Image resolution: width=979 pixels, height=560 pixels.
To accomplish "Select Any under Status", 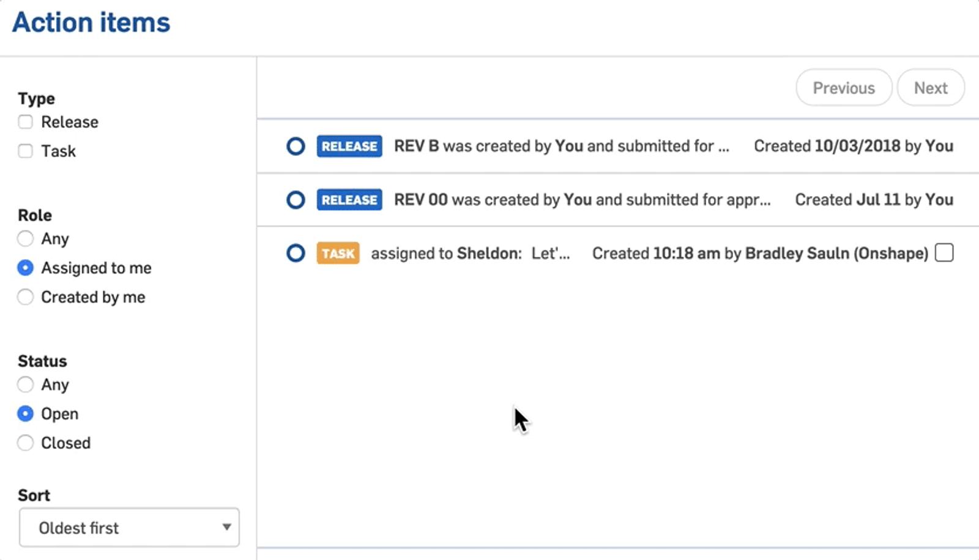I will 25,385.
